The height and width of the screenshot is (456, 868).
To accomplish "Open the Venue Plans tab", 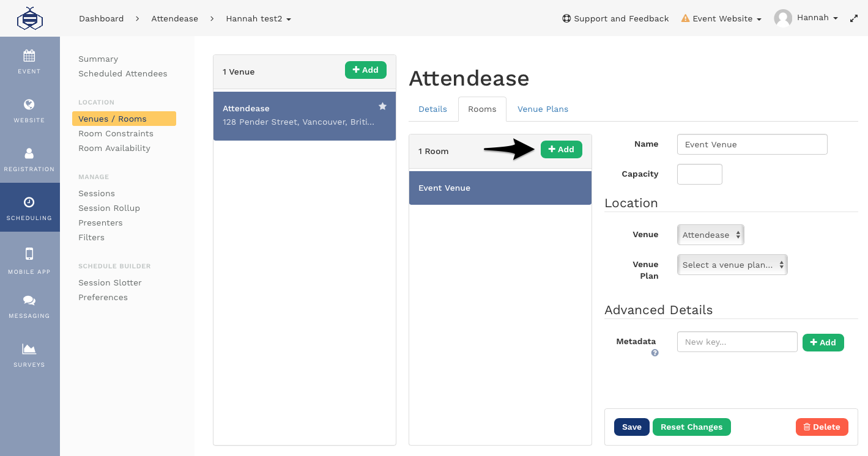I will pyautogui.click(x=543, y=109).
